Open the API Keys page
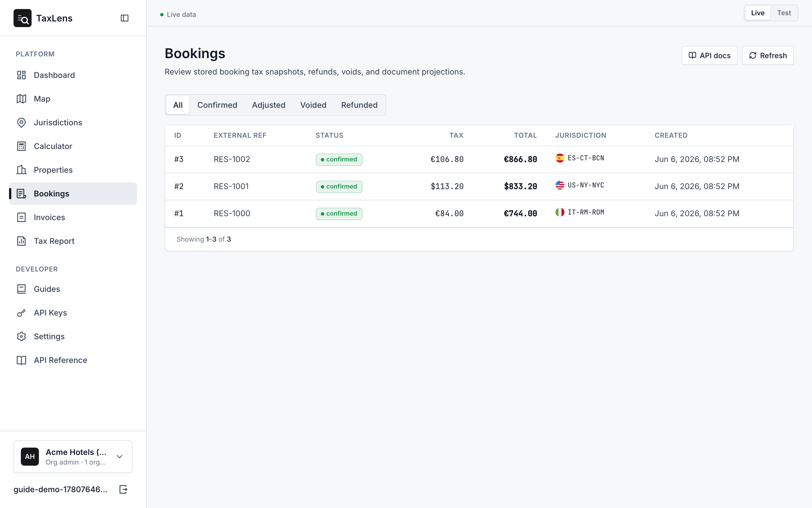The width and height of the screenshot is (812, 508). tap(73, 313)
